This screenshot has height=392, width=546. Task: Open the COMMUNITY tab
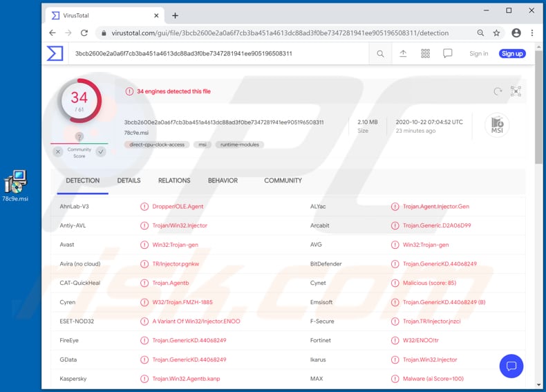283,180
